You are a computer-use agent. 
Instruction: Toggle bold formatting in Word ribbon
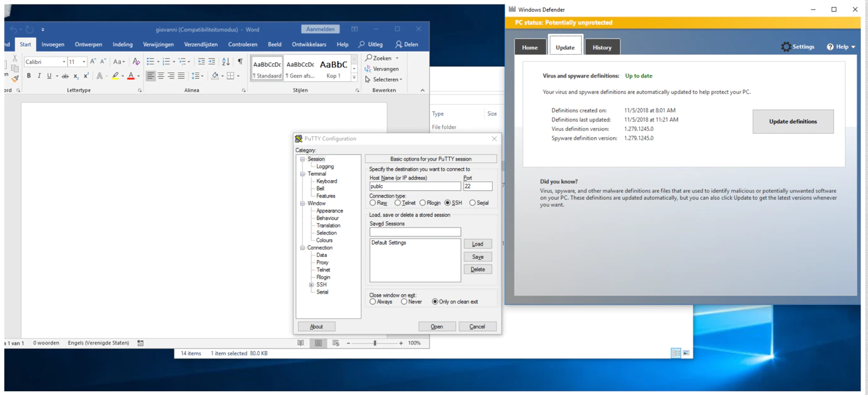(x=28, y=76)
